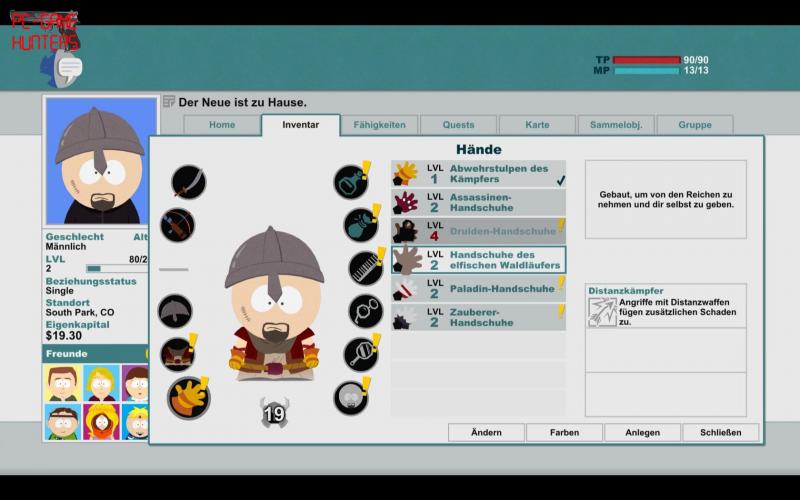Click the status message list icon
The image size is (800, 500).
169,102
